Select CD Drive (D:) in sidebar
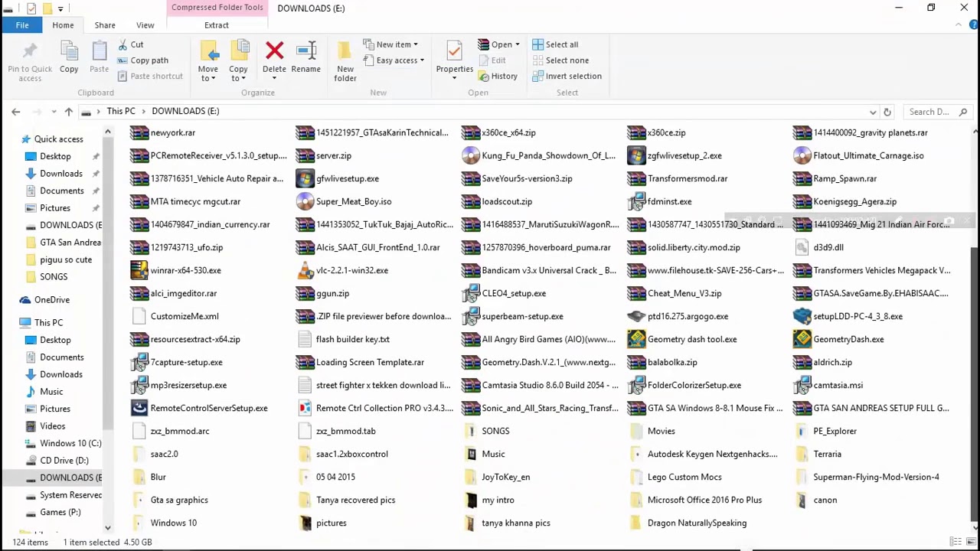Image resolution: width=980 pixels, height=551 pixels. point(64,461)
